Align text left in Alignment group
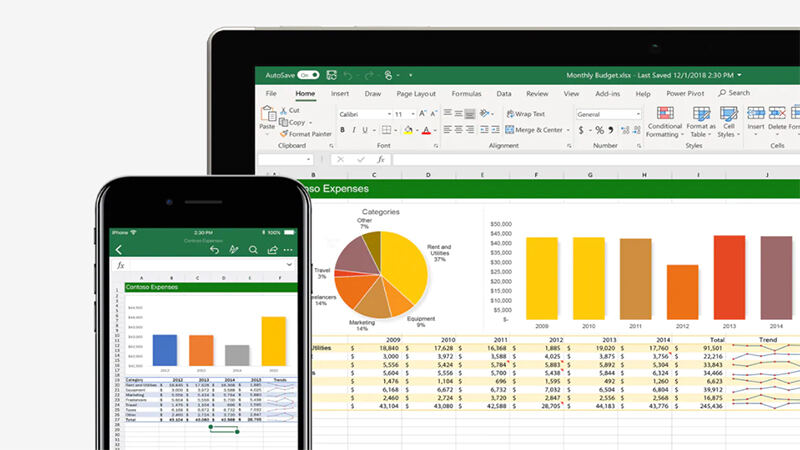This screenshot has width=800, height=450. (x=447, y=130)
